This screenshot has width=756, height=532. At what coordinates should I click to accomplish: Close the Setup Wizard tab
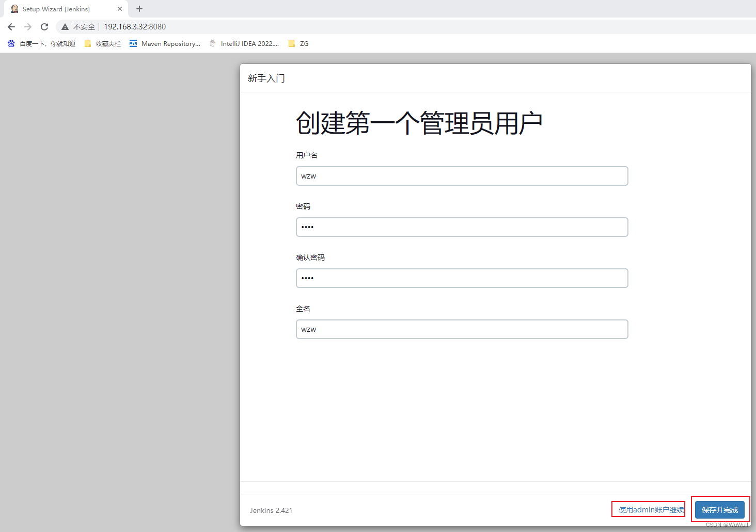pyautogui.click(x=120, y=9)
